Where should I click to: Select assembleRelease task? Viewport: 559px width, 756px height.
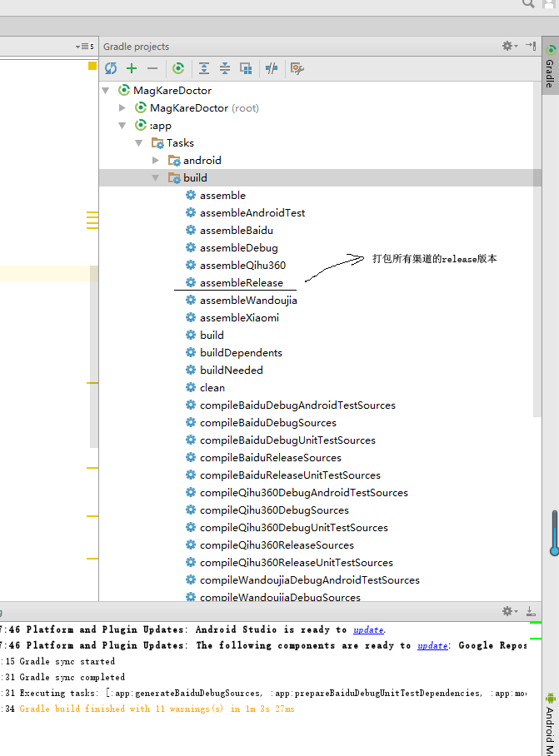242,282
